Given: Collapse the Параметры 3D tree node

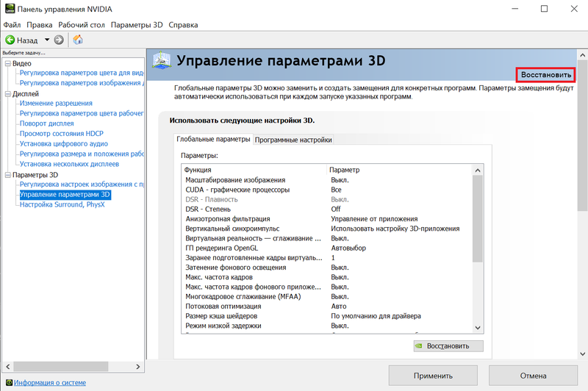Looking at the screenshot, I should 8,175.
